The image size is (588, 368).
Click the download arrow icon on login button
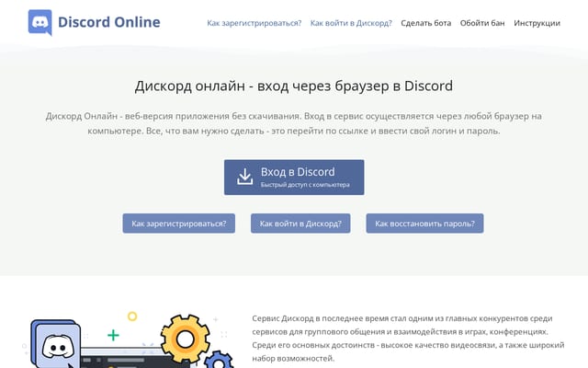click(x=245, y=177)
